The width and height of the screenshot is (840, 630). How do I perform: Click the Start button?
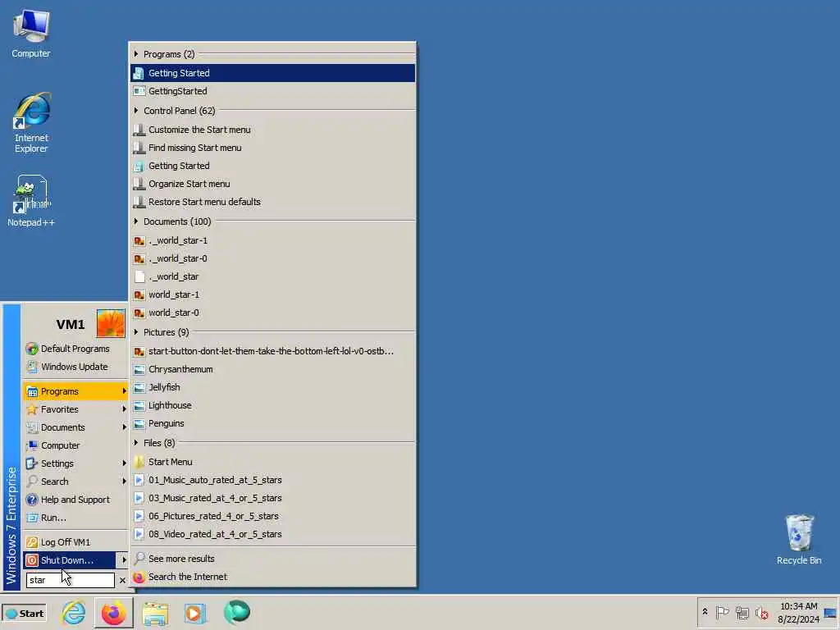(x=25, y=614)
